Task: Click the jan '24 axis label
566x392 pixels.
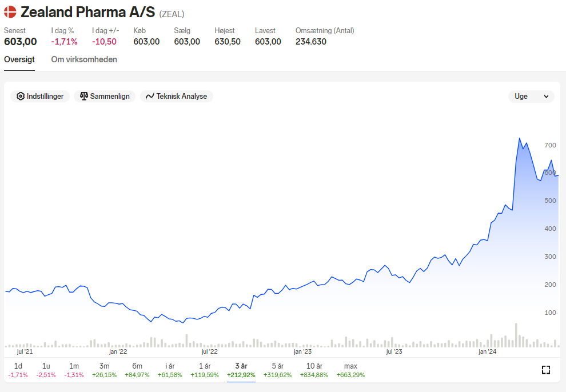Action: pos(487,351)
